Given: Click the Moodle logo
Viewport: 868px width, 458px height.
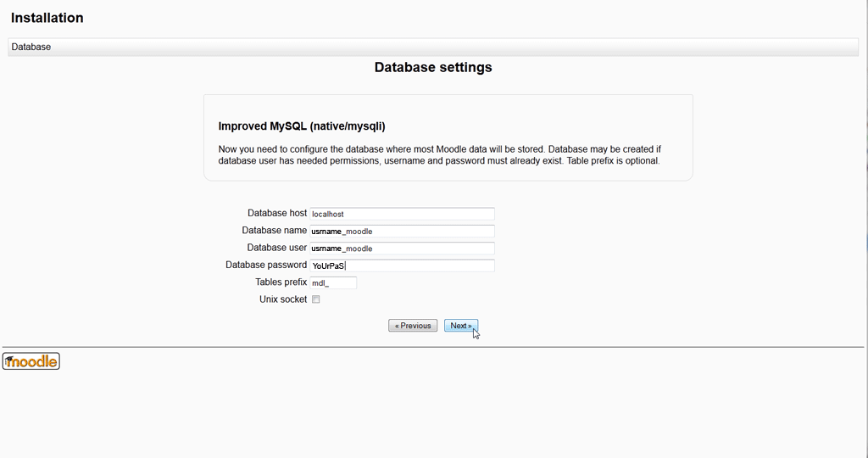Looking at the screenshot, I should (31, 362).
